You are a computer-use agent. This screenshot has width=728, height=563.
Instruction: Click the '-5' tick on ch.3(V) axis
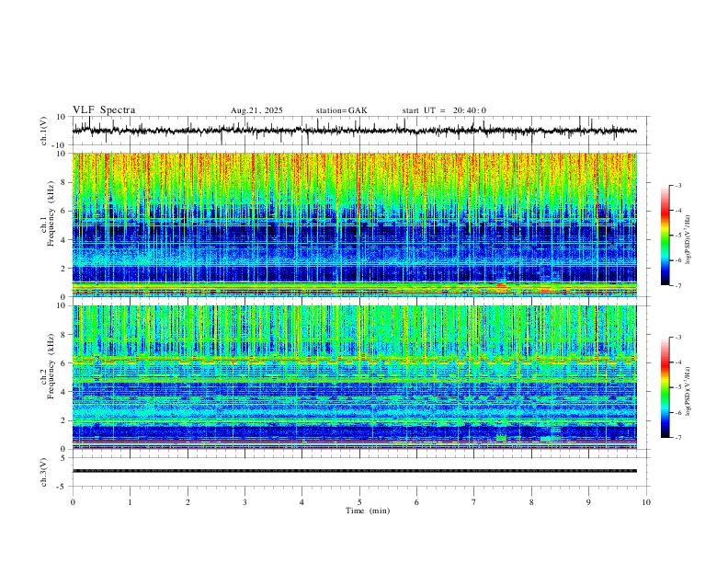pyautogui.click(x=63, y=487)
